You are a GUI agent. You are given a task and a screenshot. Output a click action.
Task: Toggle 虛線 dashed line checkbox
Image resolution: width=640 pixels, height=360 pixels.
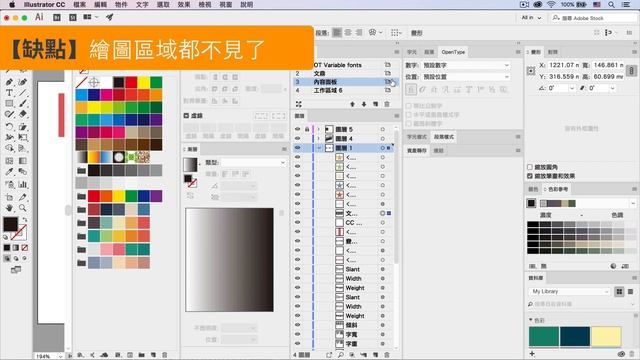pyautogui.click(x=186, y=116)
